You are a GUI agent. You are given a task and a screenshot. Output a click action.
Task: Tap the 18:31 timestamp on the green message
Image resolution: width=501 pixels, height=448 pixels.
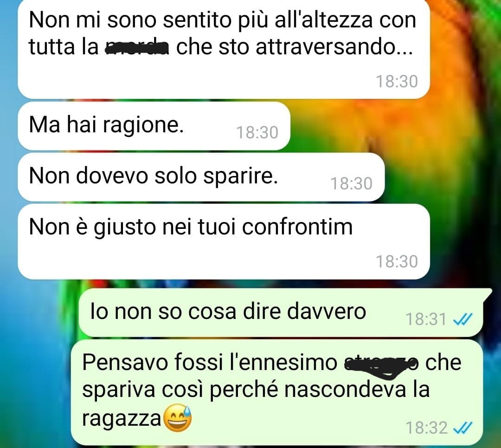(426, 319)
